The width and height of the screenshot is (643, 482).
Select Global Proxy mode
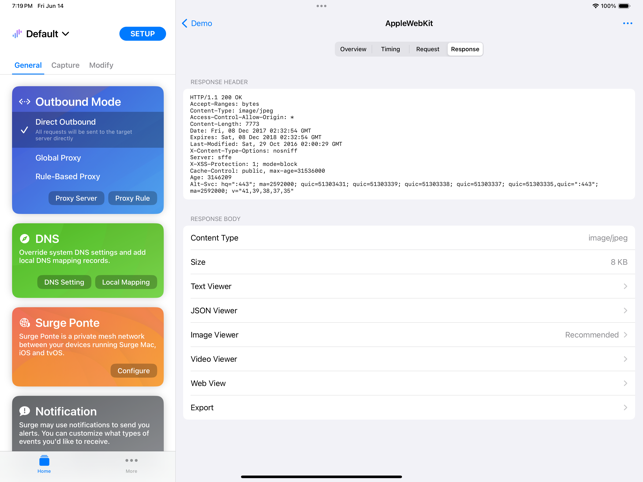pyautogui.click(x=58, y=158)
